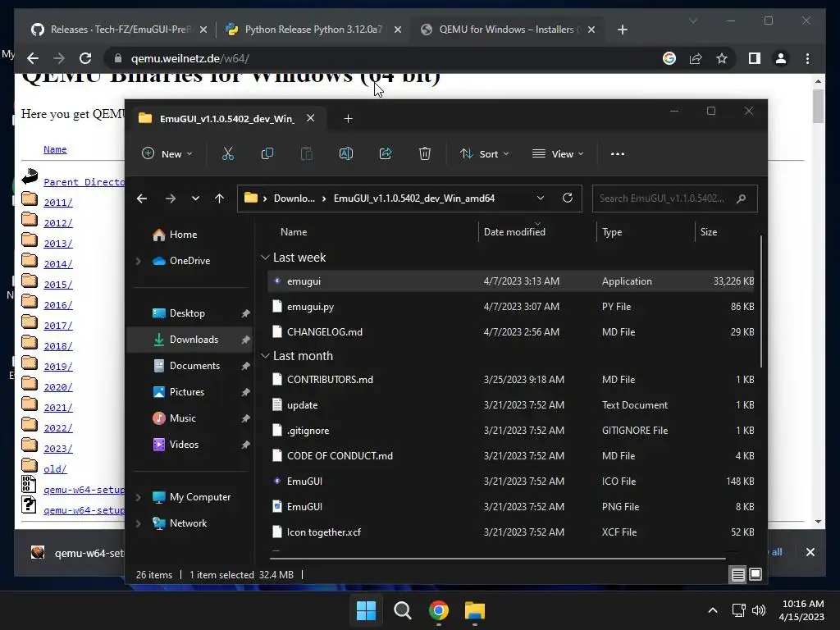Open Chrome profile icon
This screenshot has width=840, height=630.
point(781,58)
